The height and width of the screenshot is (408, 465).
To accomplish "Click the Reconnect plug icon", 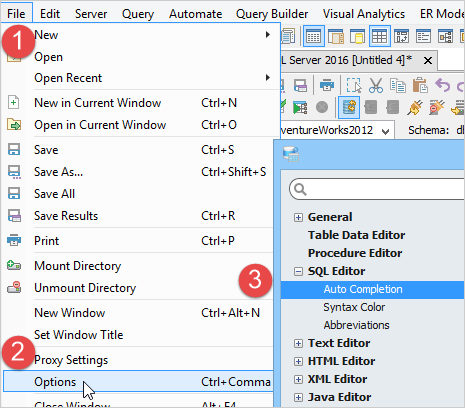I will point(415,107).
